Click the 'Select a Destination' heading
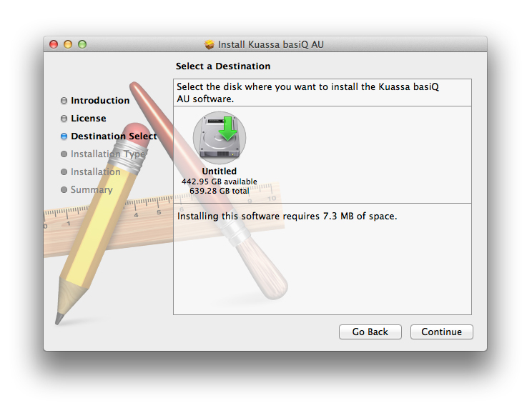The image size is (532, 403). click(223, 66)
